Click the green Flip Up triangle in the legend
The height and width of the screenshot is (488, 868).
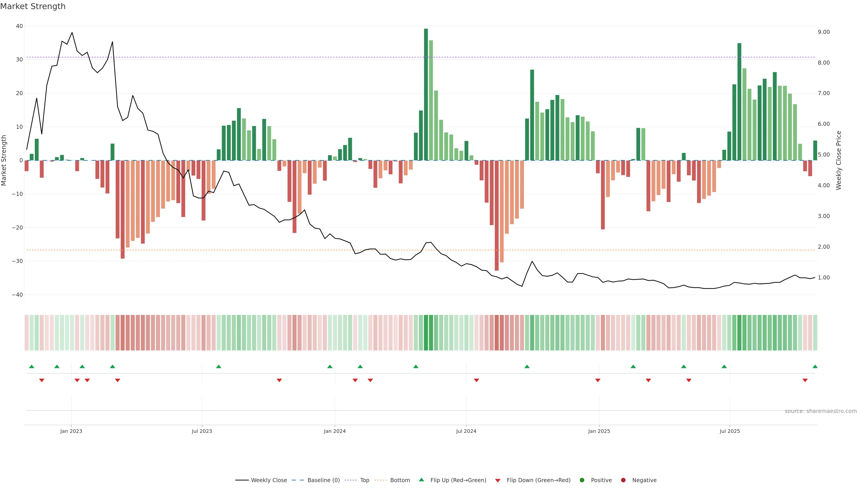coord(421,480)
